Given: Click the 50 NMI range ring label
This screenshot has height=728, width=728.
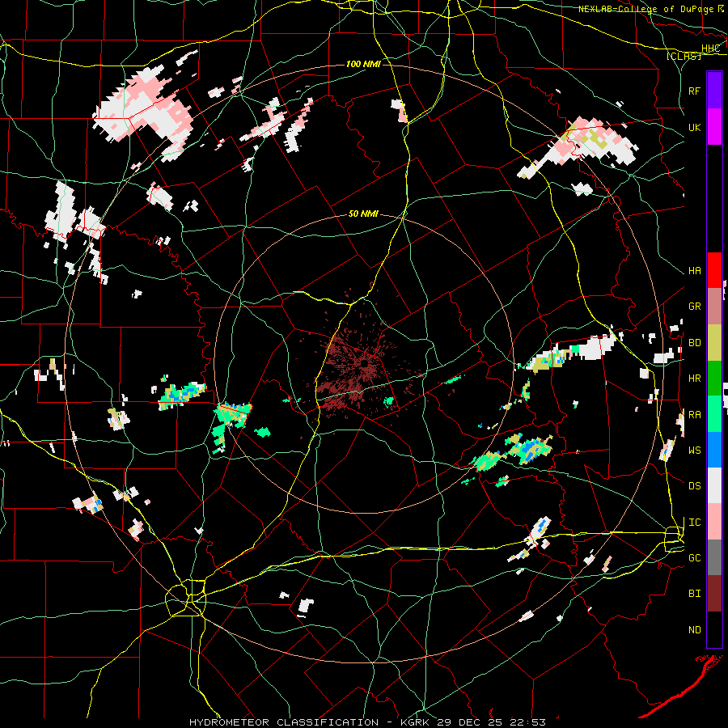Looking at the screenshot, I should coord(363,214).
